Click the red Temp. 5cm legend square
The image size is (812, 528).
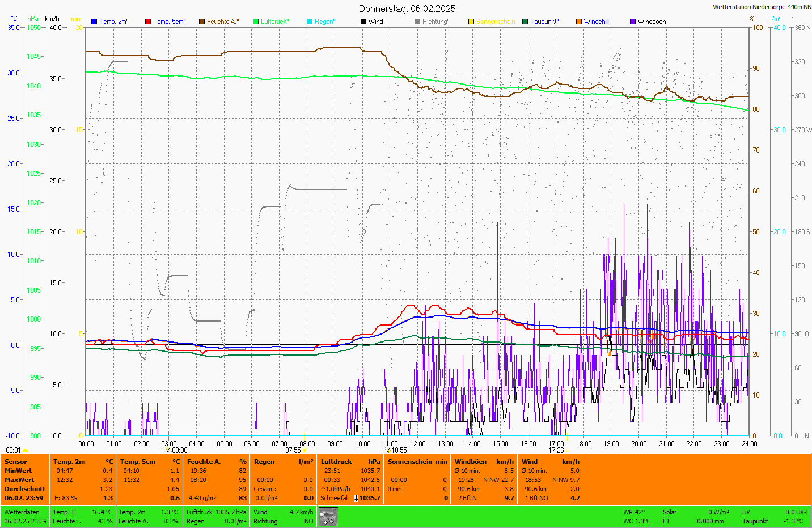tap(148, 22)
